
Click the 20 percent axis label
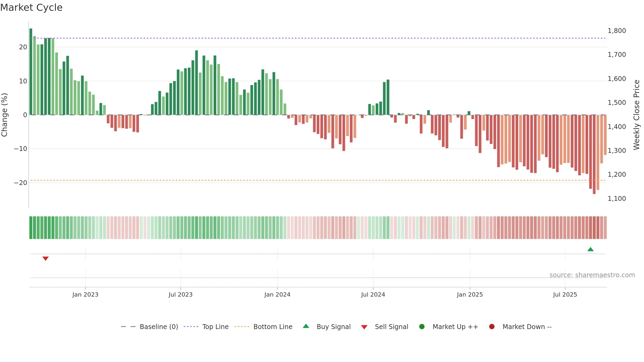(23, 47)
